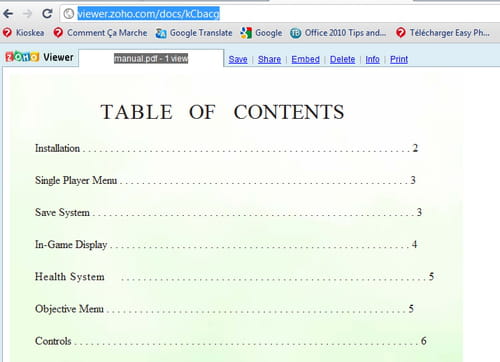Open the Google Translate bookmark
Viewport: 500px width, 362px height.
point(194,33)
